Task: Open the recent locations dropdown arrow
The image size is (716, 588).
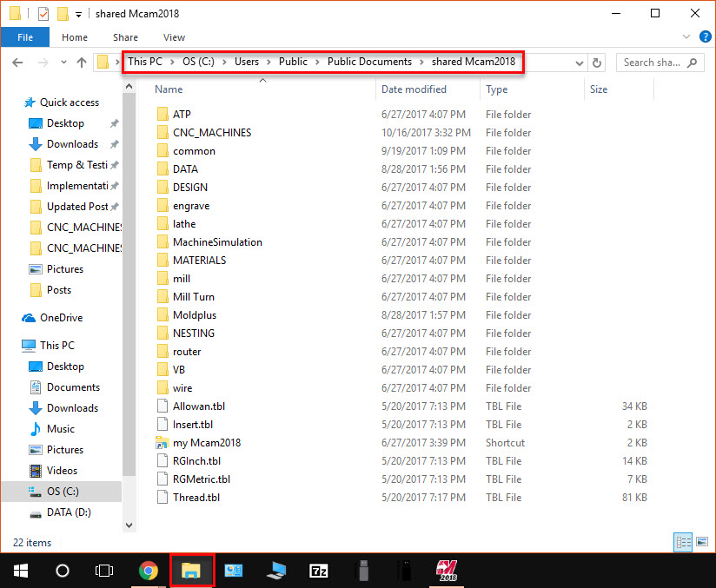Action: coord(63,63)
